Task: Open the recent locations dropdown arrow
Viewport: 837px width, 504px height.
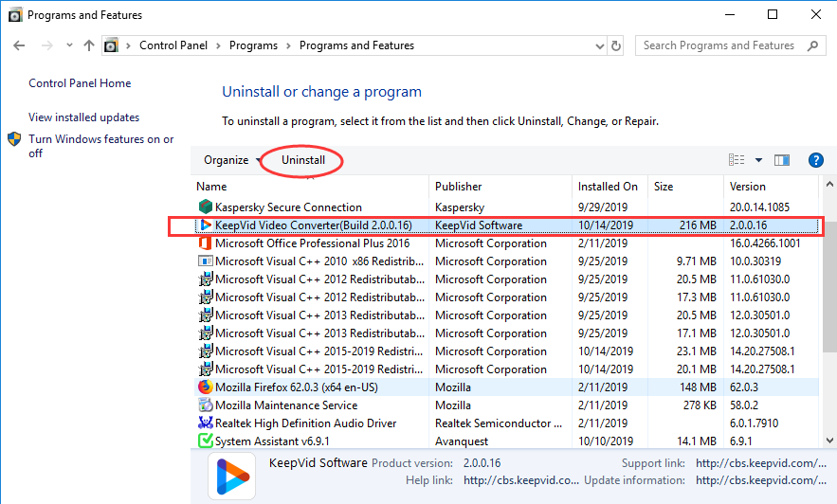Action: [69, 45]
